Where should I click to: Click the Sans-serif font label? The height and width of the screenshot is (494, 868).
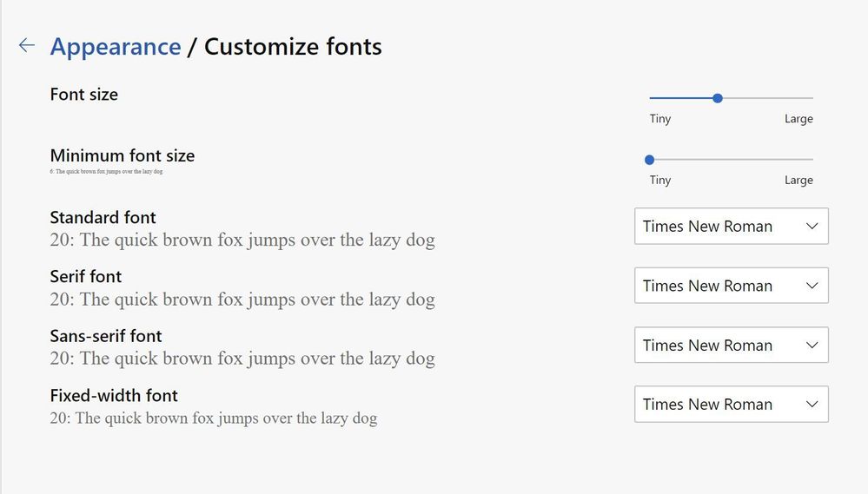(x=106, y=336)
